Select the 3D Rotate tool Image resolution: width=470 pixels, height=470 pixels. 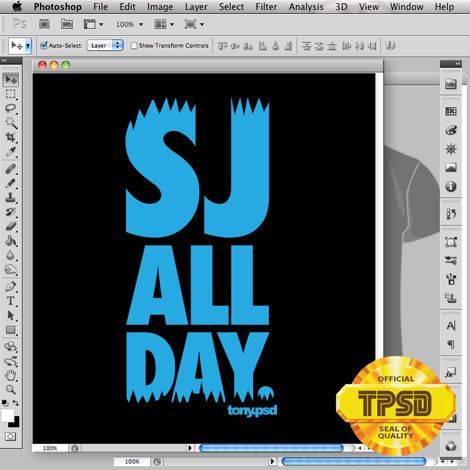coord(11,347)
